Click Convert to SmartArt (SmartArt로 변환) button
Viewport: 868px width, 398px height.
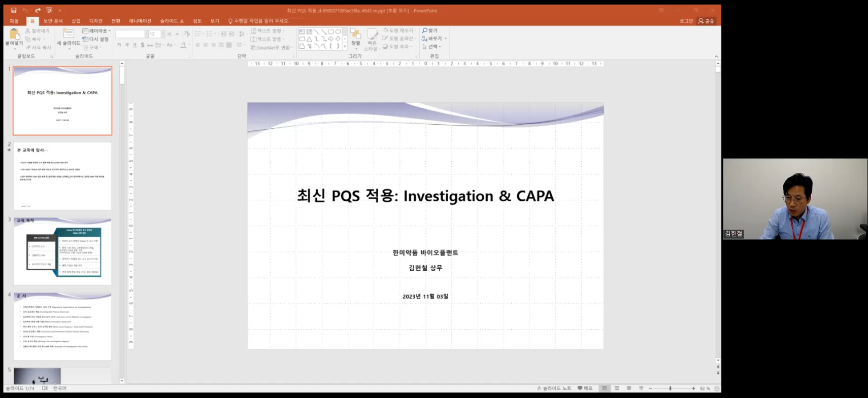pos(271,47)
